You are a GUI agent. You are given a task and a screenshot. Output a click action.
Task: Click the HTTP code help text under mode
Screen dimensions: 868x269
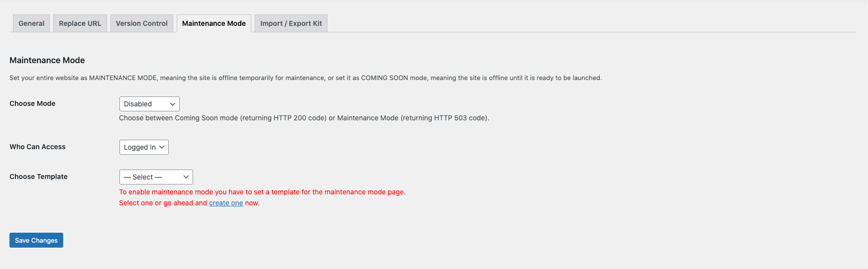(304, 118)
